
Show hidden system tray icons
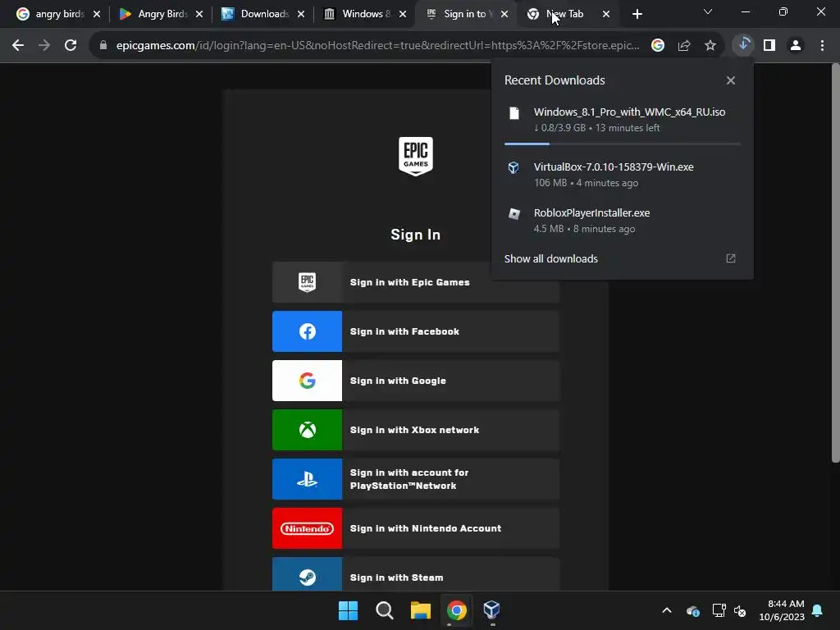pos(666,610)
